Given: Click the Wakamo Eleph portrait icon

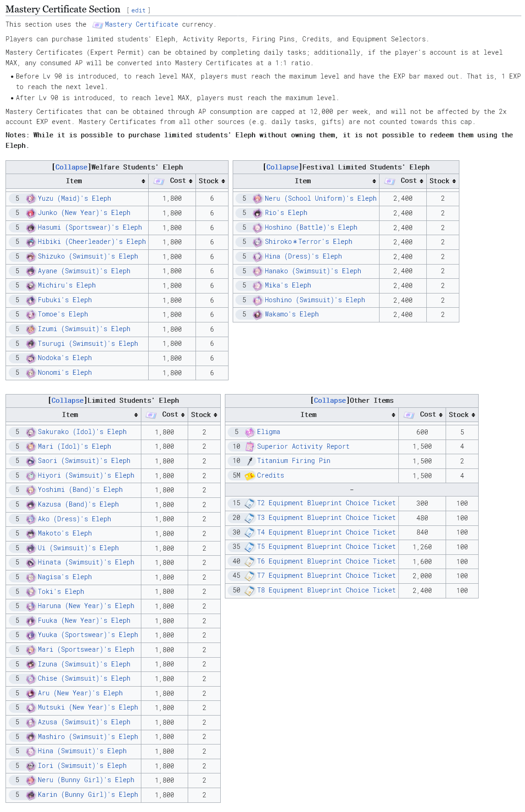Looking at the screenshot, I should [x=257, y=315].
